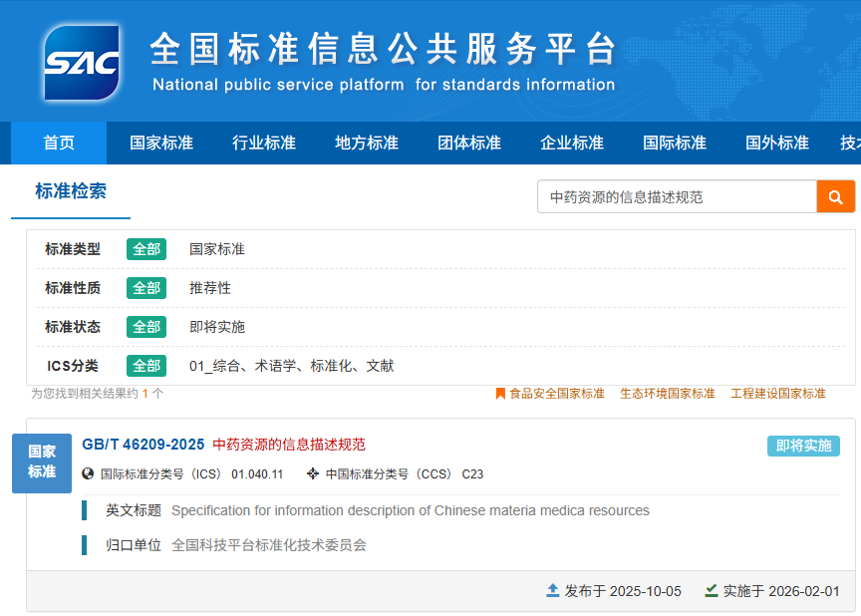
Task: Select 全部 for 标准类型 filter
Action: [x=146, y=249]
